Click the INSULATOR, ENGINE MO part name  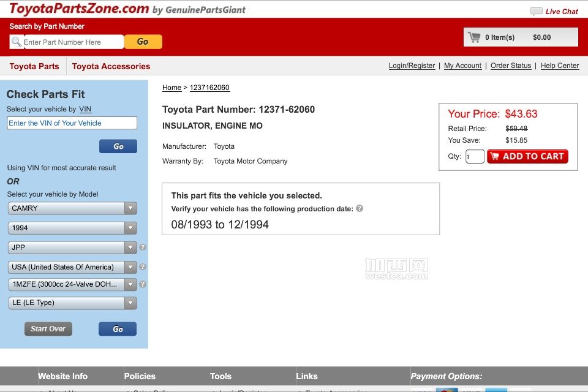click(x=213, y=126)
